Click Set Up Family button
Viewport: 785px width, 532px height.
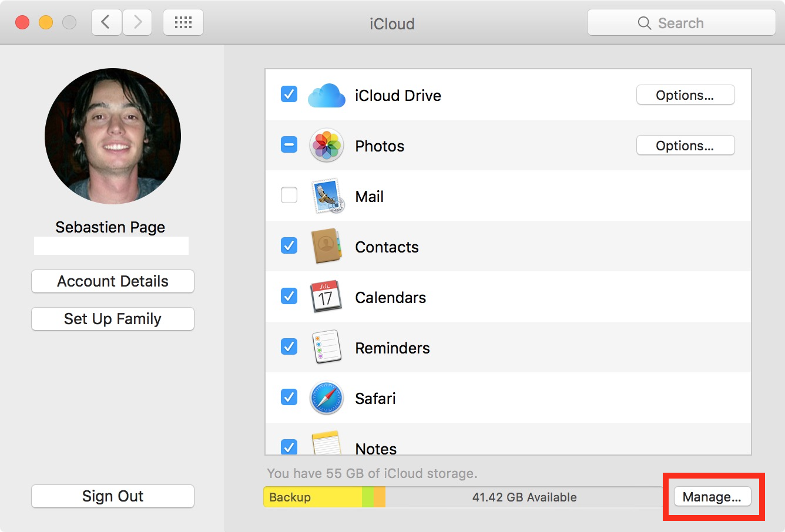(x=113, y=319)
